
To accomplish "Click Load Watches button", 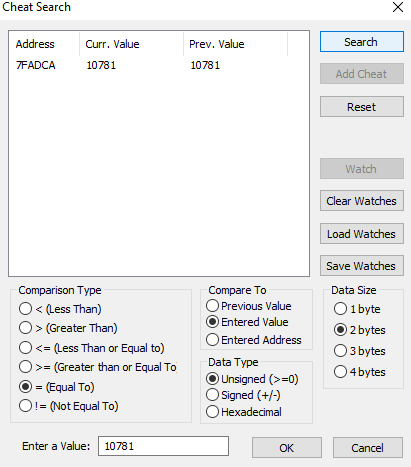I will [362, 234].
